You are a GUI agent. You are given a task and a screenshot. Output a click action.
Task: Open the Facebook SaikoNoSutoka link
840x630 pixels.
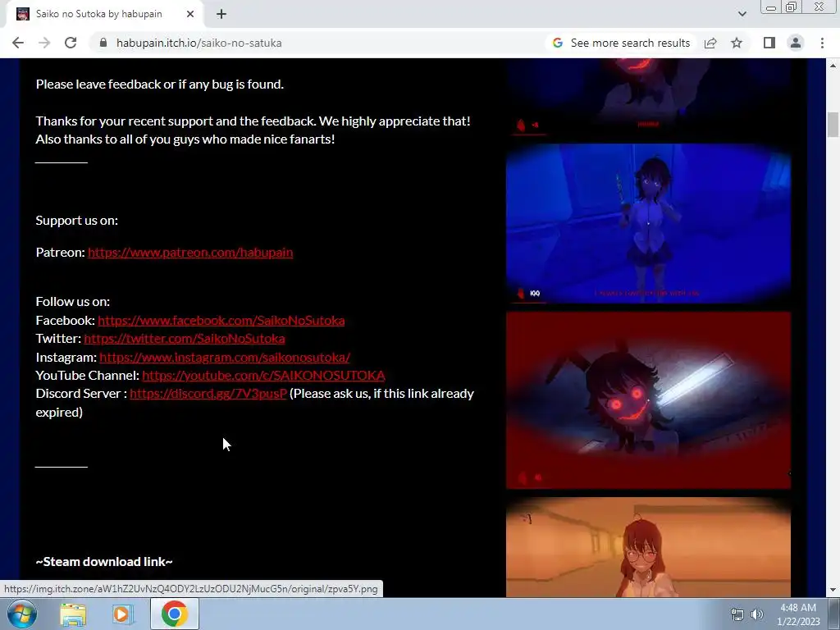[221, 321]
